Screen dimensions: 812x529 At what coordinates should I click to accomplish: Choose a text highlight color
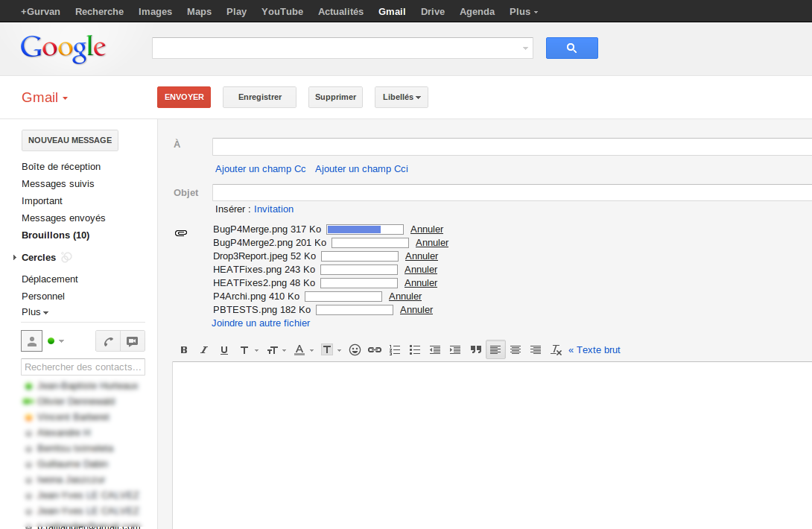coord(331,350)
